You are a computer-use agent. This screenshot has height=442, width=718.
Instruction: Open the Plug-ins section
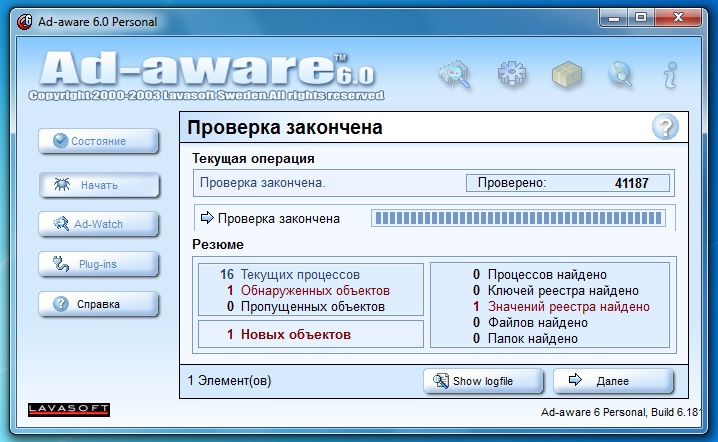[x=98, y=264]
